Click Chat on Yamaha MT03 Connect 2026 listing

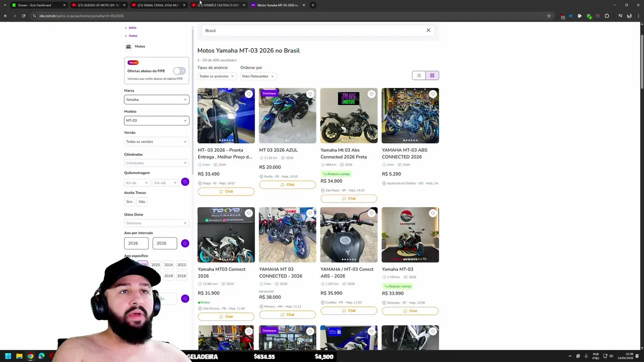[x=226, y=317]
